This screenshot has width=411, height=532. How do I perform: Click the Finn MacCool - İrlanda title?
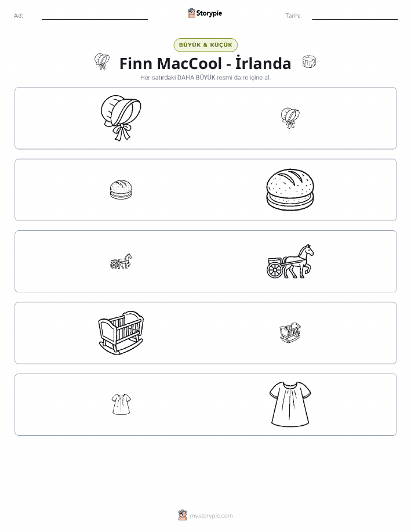(x=205, y=63)
